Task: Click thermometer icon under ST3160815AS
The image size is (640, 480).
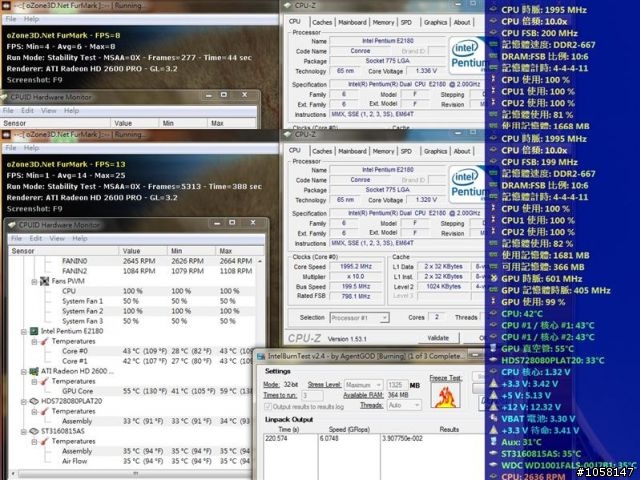Action: tap(44, 442)
